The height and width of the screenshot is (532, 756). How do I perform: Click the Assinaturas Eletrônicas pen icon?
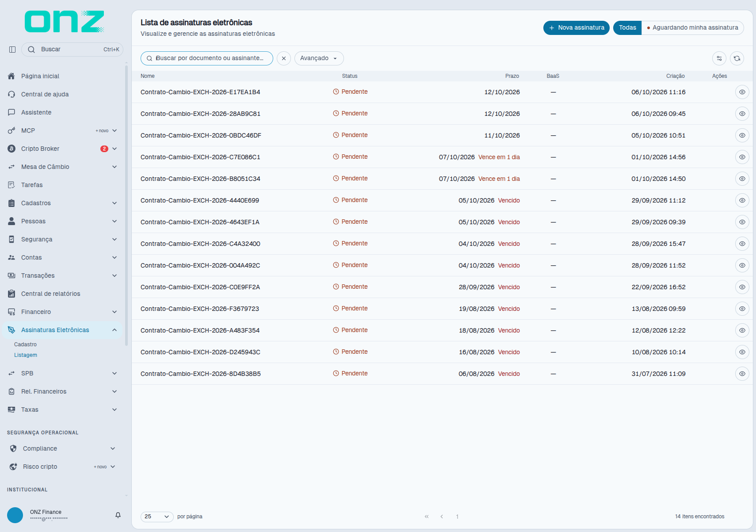coord(11,330)
